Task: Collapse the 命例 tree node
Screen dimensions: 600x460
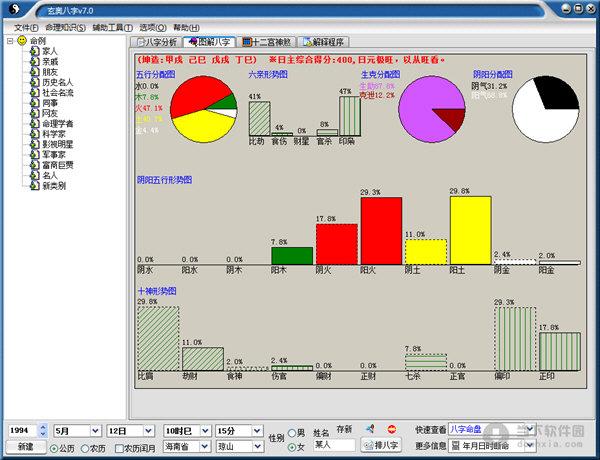Action: click(x=10, y=41)
